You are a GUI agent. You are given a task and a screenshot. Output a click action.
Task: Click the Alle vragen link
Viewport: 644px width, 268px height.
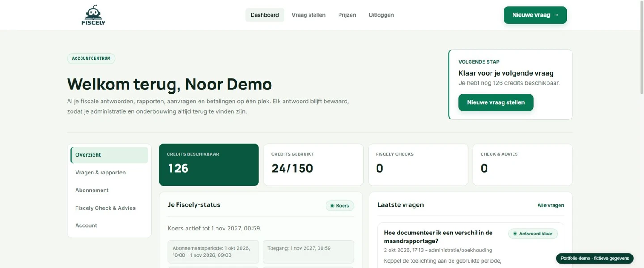pos(551,205)
